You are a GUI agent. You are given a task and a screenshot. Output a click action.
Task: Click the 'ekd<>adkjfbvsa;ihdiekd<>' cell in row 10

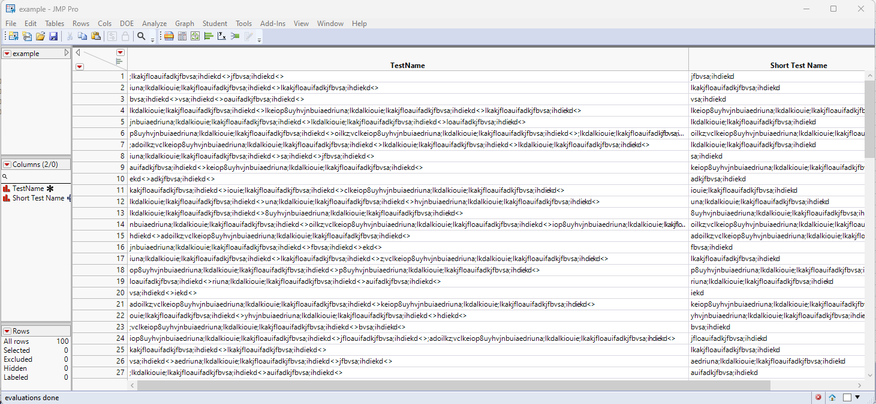[408, 179]
